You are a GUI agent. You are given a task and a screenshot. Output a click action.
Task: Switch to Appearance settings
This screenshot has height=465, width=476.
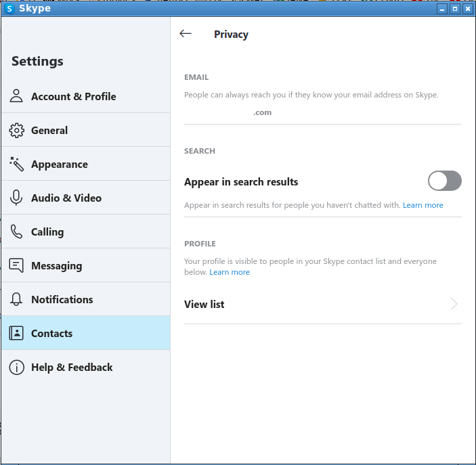coord(85,164)
